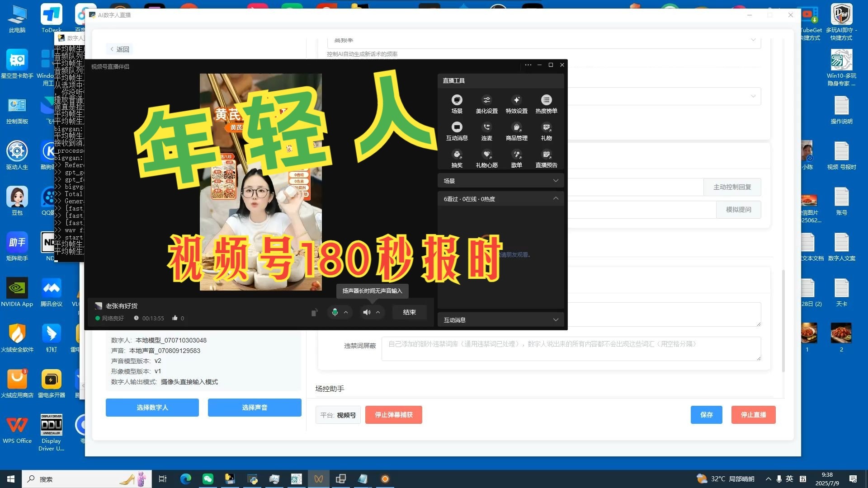Viewport: 868px width, 488px height.
Task: Open 商品管理 product management
Action: pos(516,131)
